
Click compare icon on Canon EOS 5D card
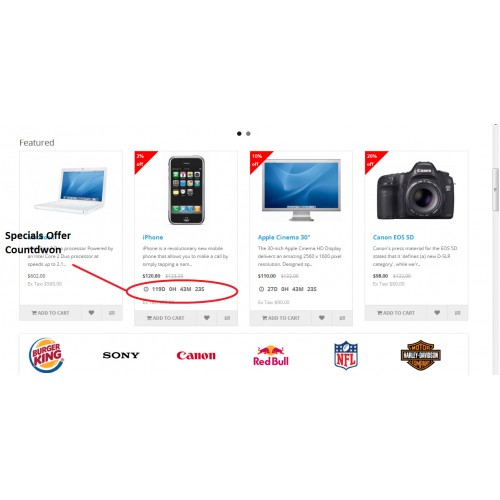coord(458,313)
